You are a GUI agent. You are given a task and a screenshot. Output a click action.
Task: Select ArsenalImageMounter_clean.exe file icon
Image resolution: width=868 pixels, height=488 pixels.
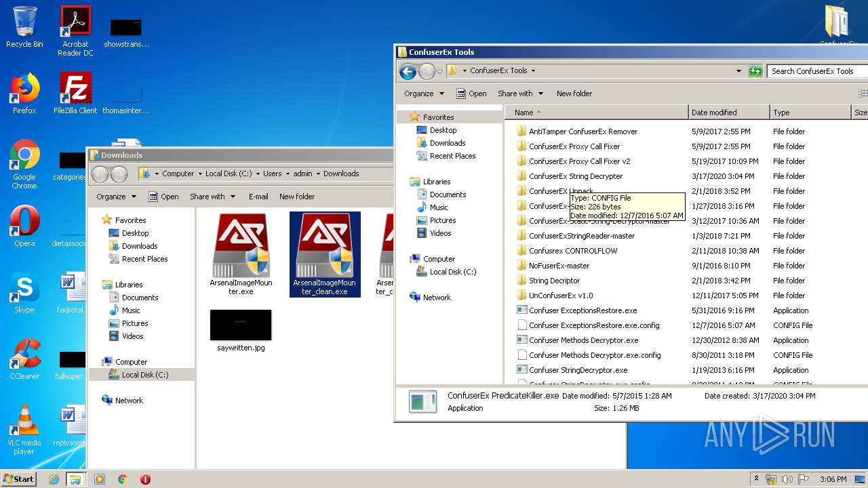click(x=324, y=255)
